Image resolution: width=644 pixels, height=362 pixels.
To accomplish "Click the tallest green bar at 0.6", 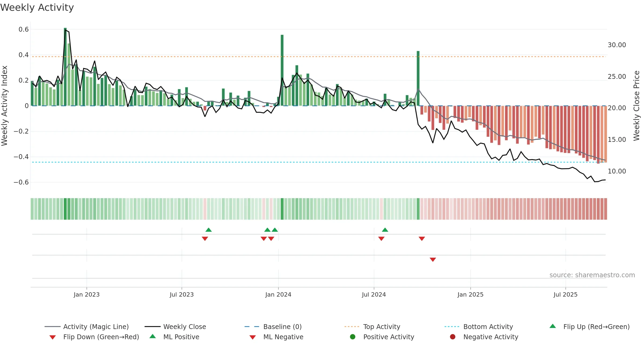I will coord(65,67).
